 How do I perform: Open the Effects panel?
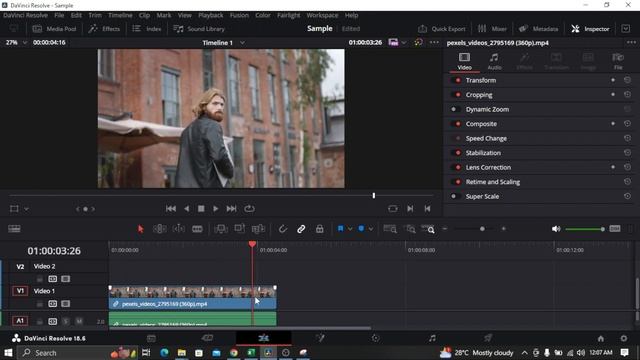point(104,29)
